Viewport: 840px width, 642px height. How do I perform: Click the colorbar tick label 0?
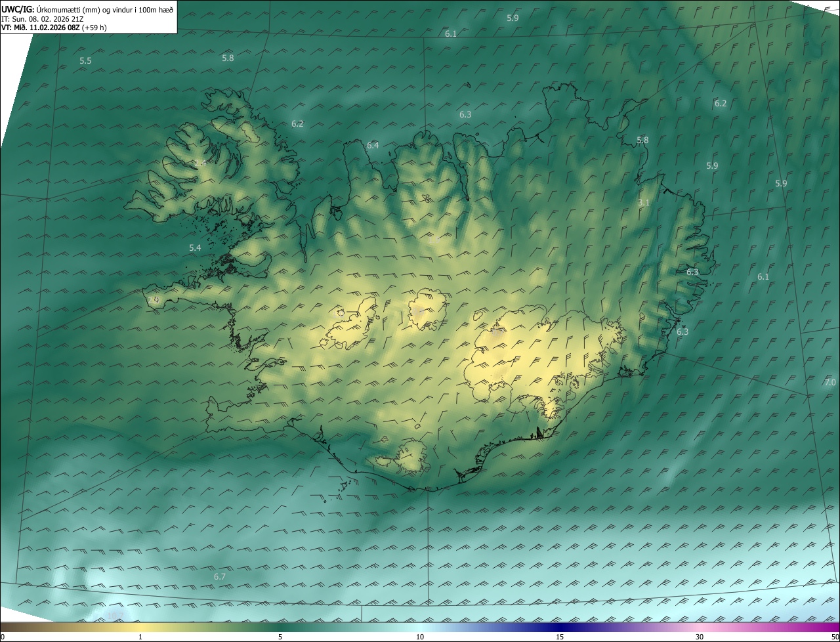coord(3,637)
